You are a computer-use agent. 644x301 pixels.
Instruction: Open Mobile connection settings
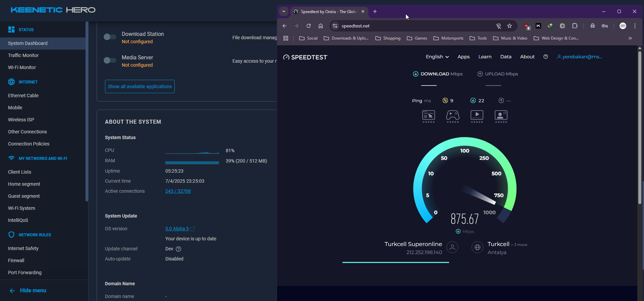[x=15, y=107]
